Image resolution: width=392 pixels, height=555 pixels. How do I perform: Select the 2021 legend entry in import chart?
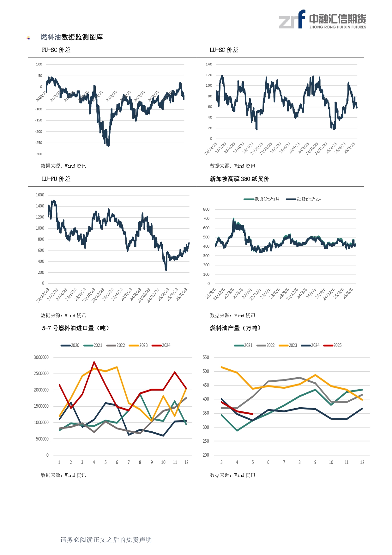tap(93, 345)
